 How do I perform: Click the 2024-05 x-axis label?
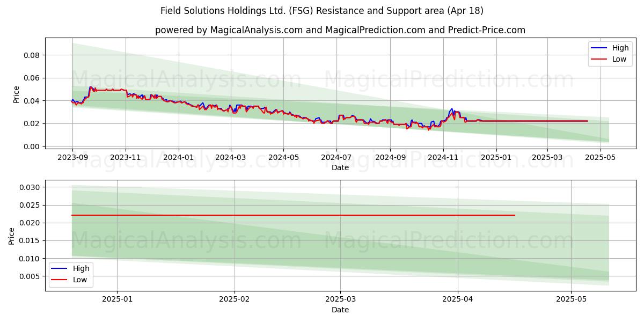pyautogui.click(x=283, y=157)
